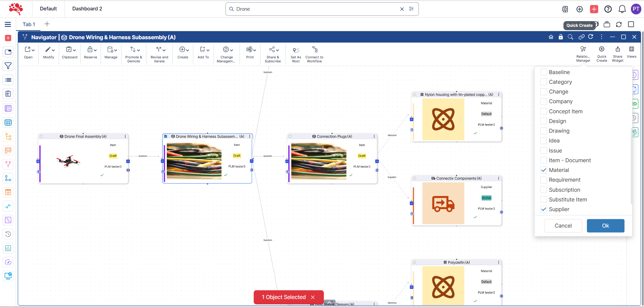The height and width of the screenshot is (307, 644).
Task: Check the Requirement checkbox
Action: click(x=544, y=180)
